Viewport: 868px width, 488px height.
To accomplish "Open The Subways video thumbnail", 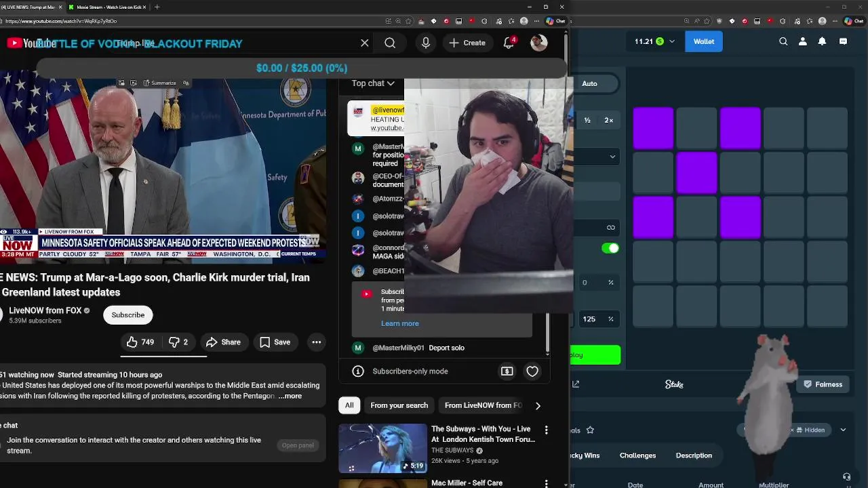I will (383, 448).
